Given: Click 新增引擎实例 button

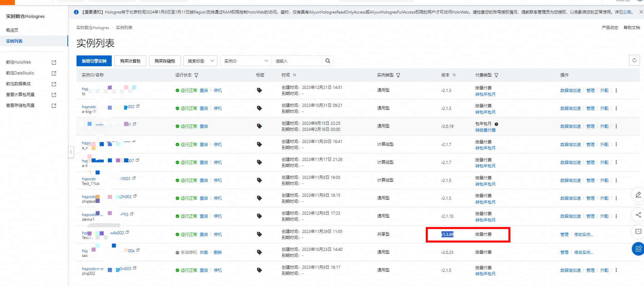Looking at the screenshot, I should 94,61.
